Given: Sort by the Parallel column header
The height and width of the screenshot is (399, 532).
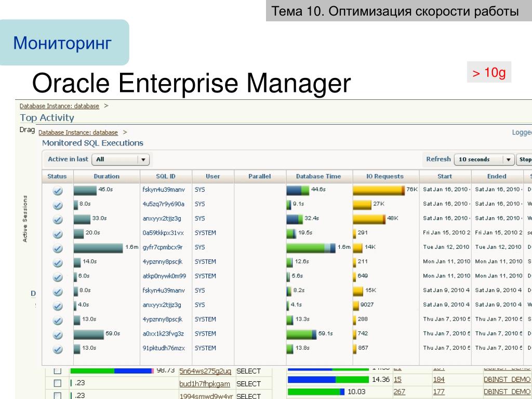Looking at the screenshot, I should click(260, 177).
